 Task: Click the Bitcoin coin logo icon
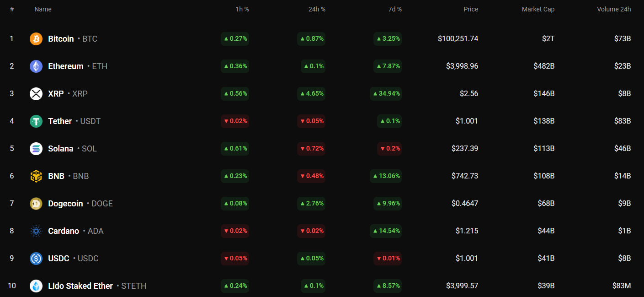point(36,39)
